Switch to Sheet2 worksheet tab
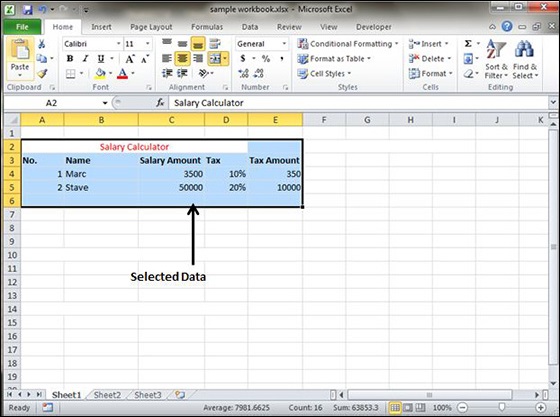 107,395
